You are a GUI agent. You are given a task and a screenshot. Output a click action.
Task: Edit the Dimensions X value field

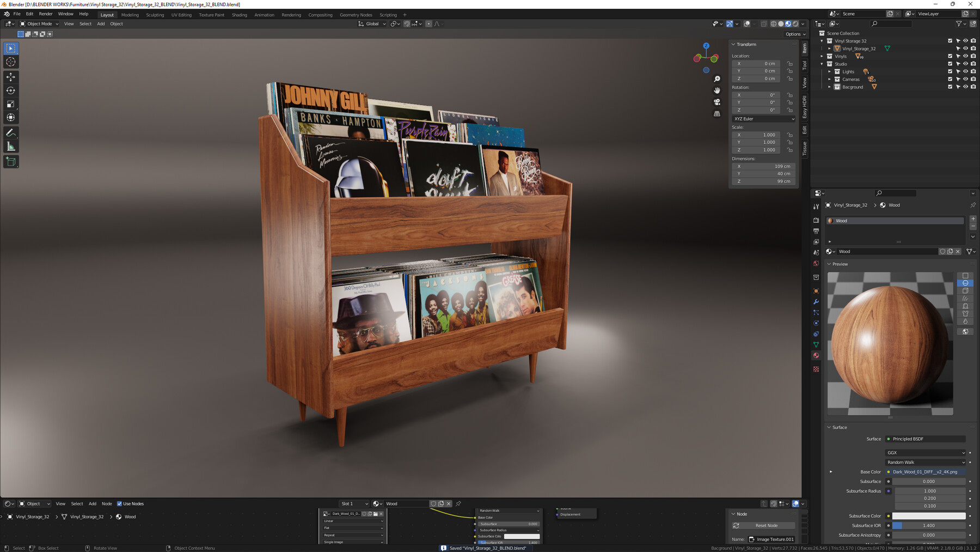pyautogui.click(x=764, y=166)
